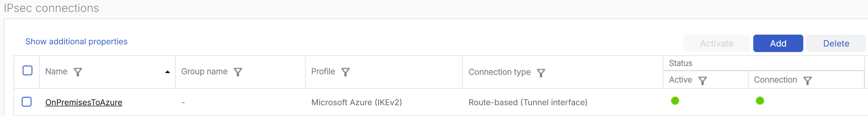Toggle the select-all checkbox in header
This screenshot has height=116, width=868.
click(x=27, y=71)
